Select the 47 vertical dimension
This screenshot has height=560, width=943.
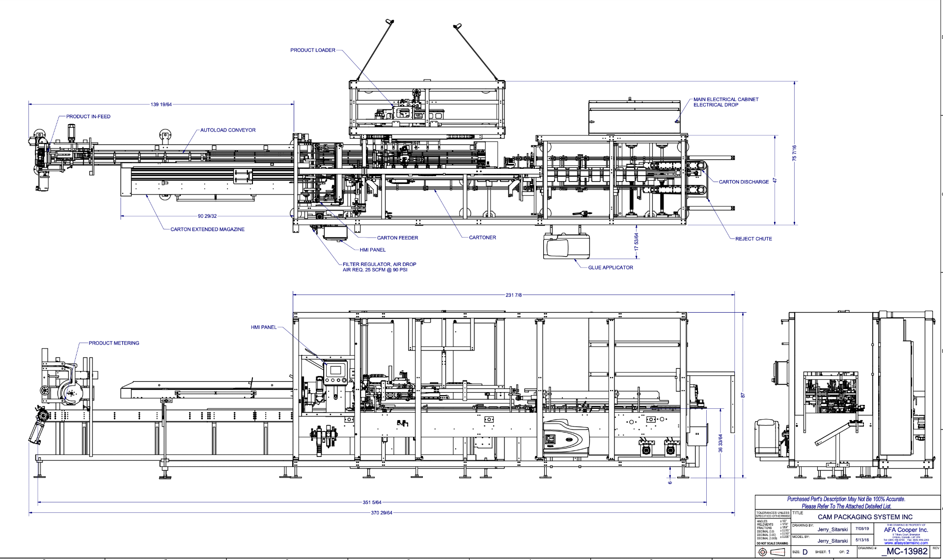point(775,181)
